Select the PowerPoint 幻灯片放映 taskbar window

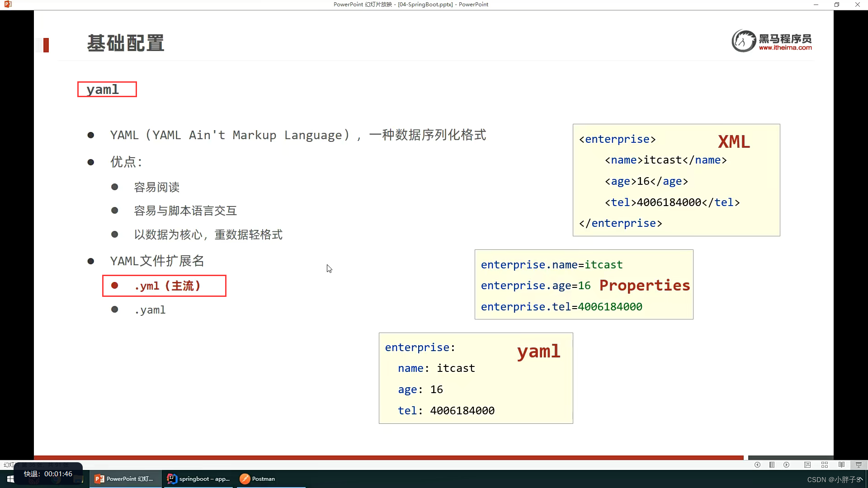(x=126, y=479)
